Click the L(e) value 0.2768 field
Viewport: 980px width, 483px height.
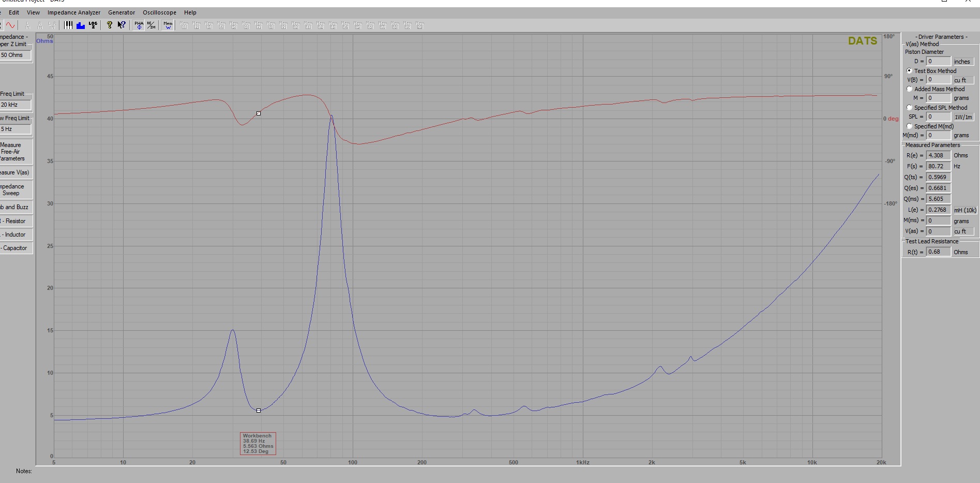pyautogui.click(x=938, y=210)
